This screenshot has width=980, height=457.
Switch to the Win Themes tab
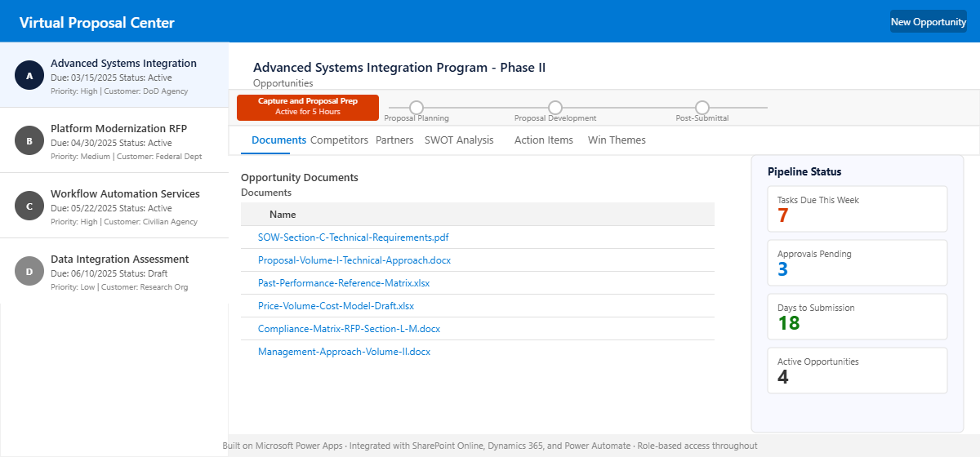click(617, 140)
